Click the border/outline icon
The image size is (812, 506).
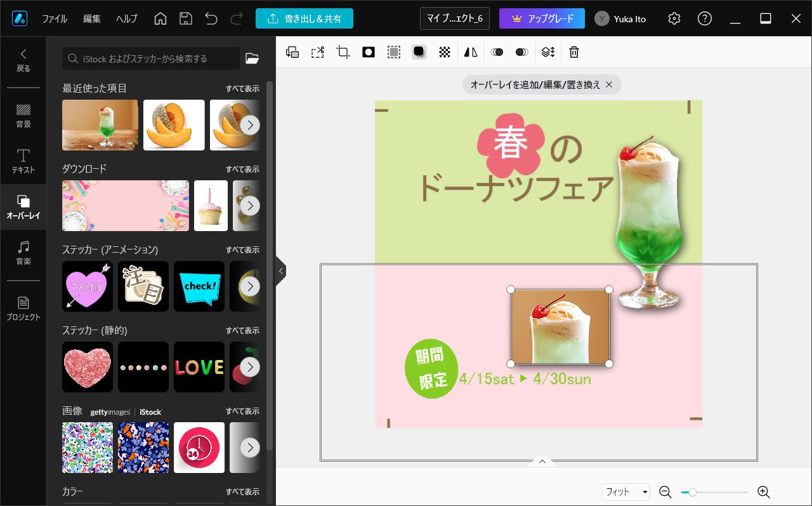[394, 52]
